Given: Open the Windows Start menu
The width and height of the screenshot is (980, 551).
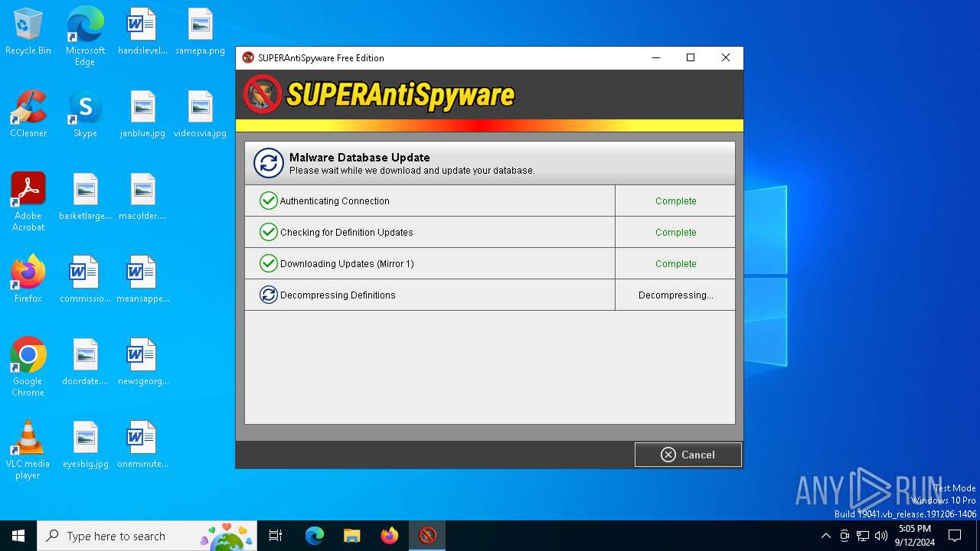Looking at the screenshot, I should coord(18,536).
